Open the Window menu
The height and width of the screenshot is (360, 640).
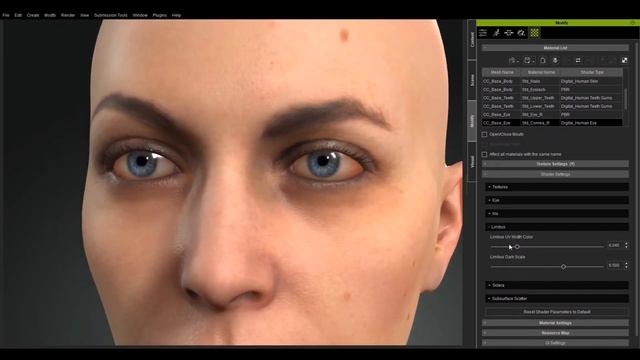click(x=140, y=15)
